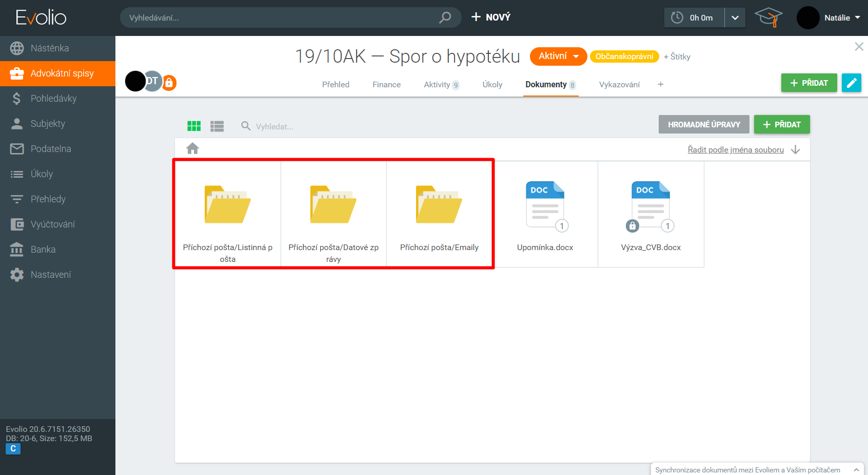Click the blue pencil edit button
The width and height of the screenshot is (868, 475).
[852, 83]
